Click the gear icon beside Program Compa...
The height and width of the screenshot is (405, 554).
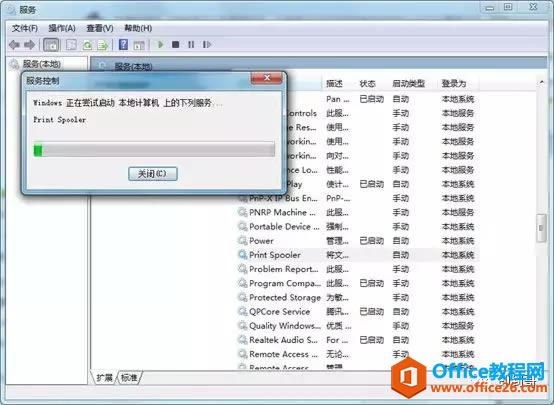243,283
